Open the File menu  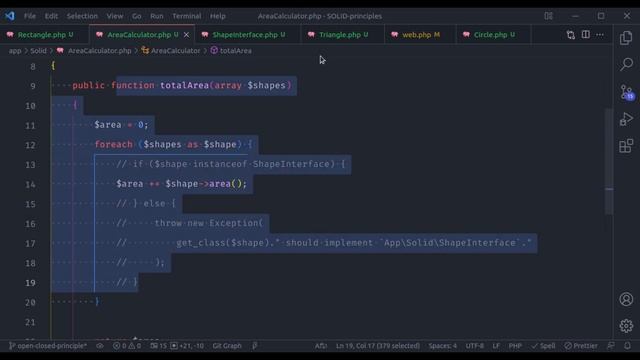click(x=30, y=16)
